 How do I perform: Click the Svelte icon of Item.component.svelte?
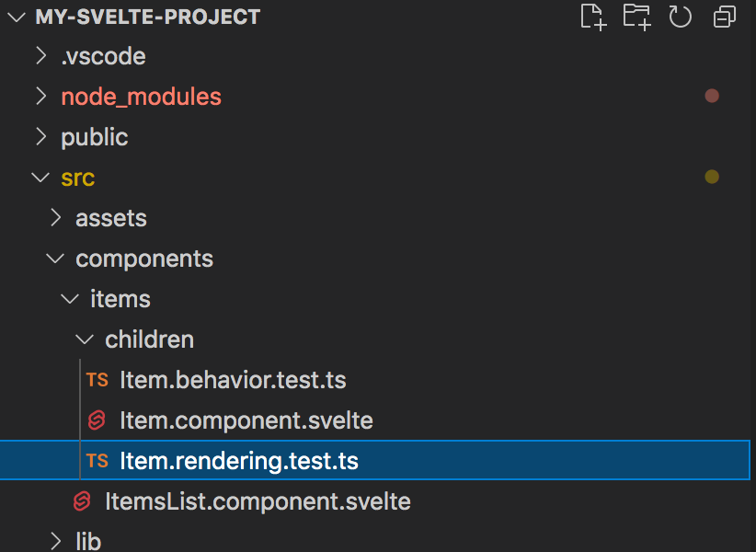pos(97,420)
